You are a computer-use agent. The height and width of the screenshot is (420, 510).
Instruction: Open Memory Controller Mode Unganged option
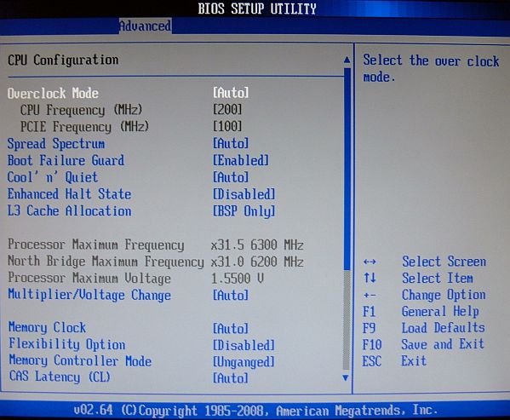(x=244, y=362)
